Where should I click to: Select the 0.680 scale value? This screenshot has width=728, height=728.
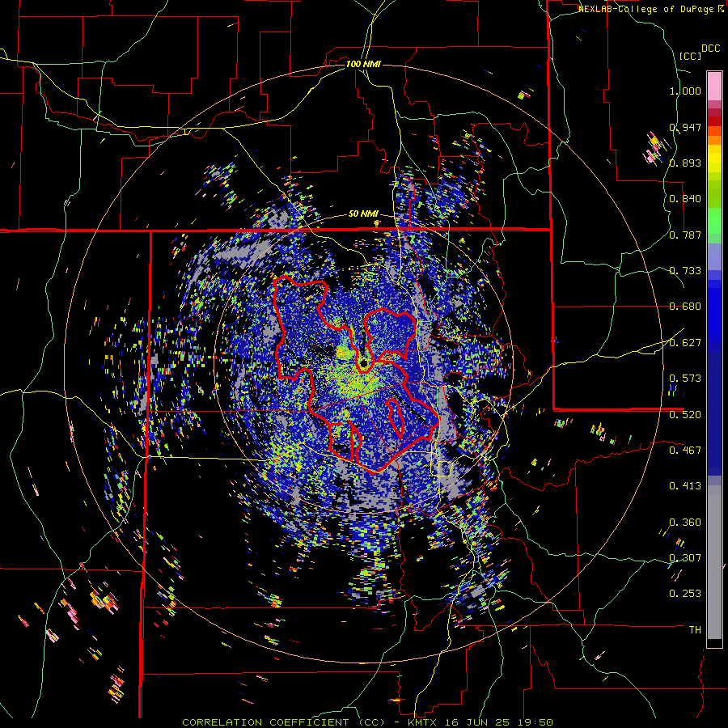click(685, 307)
